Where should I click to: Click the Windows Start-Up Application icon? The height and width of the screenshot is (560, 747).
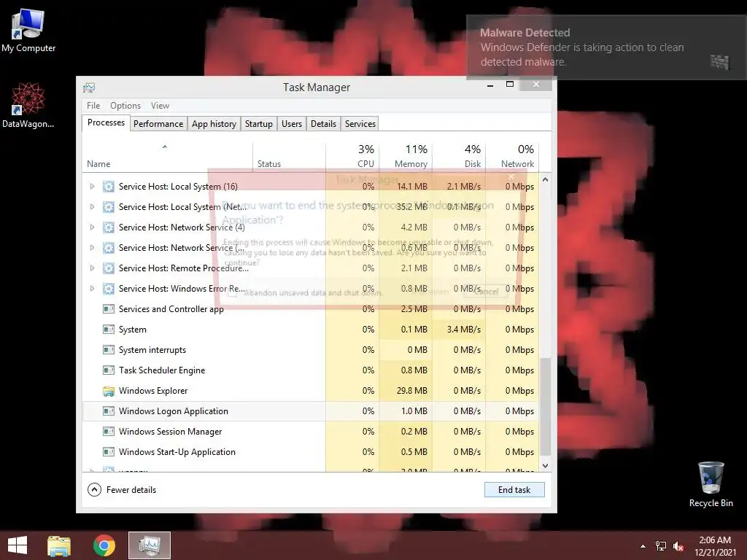109,452
